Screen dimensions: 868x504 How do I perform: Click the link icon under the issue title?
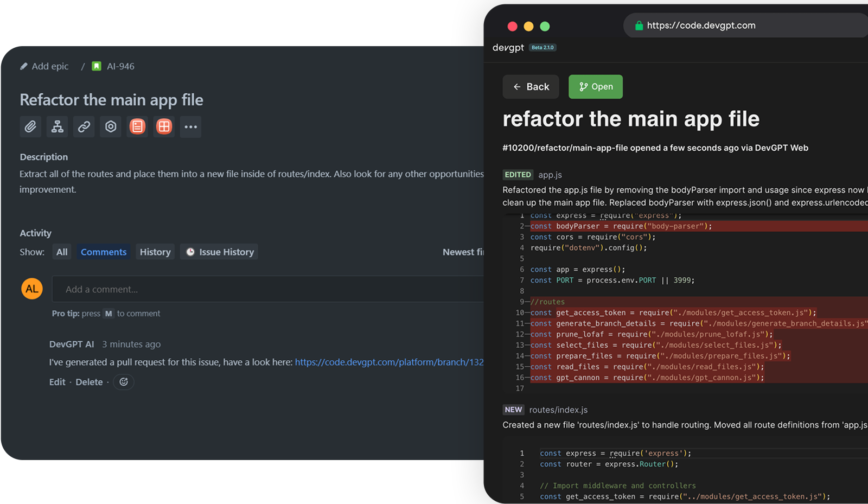pos(84,126)
